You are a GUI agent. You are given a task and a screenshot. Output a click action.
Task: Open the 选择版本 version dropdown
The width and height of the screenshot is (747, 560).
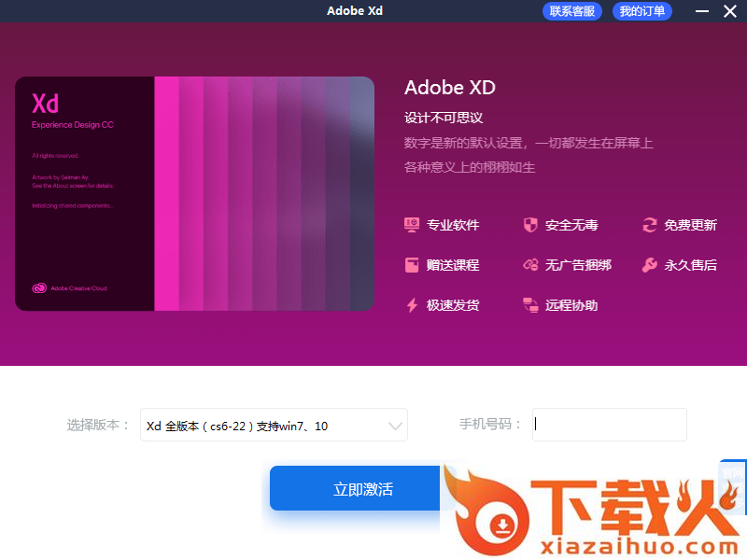pyautogui.click(x=264, y=426)
